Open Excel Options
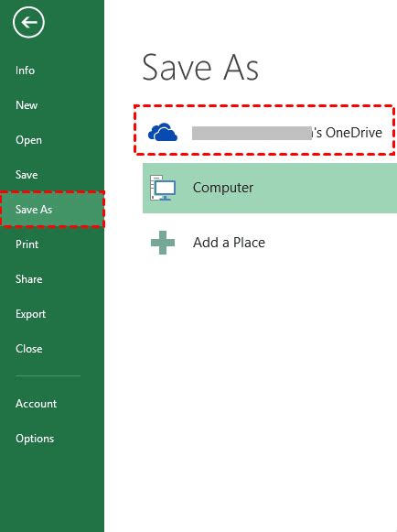397x532 pixels. pyautogui.click(x=35, y=439)
